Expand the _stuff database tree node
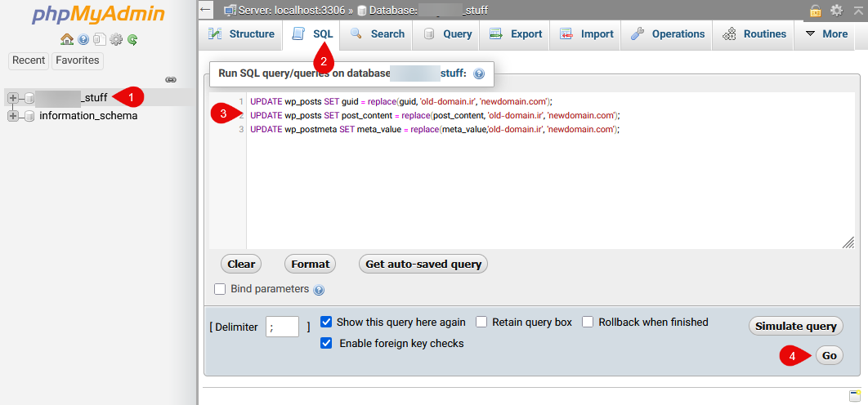The image size is (868, 405). 13,98
